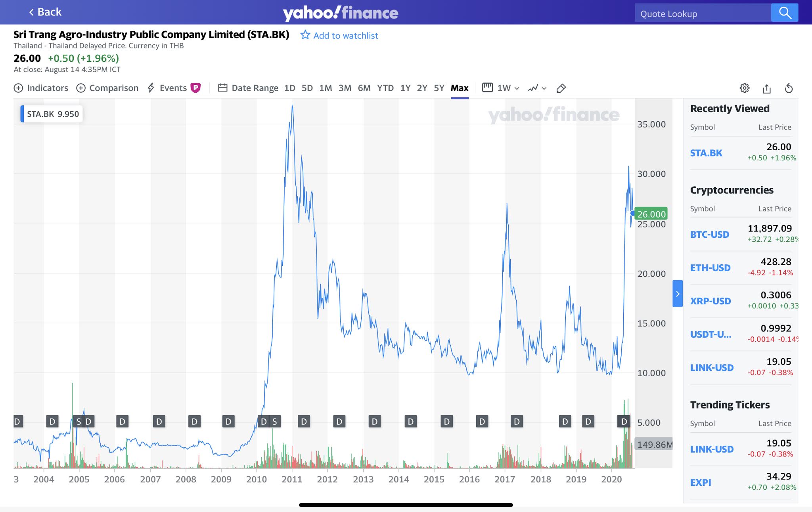Click the Add to watchlist star

305,35
